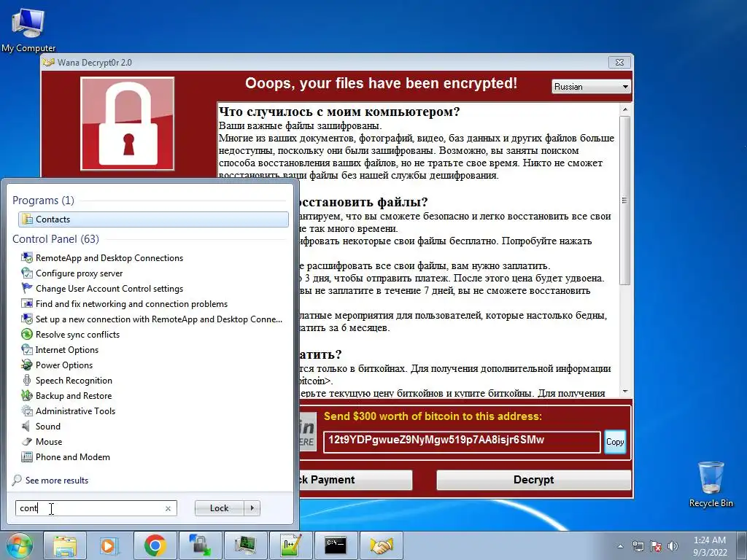The height and width of the screenshot is (560, 747).
Task: Open the Command Prompt taskbar icon
Action: coord(336,545)
